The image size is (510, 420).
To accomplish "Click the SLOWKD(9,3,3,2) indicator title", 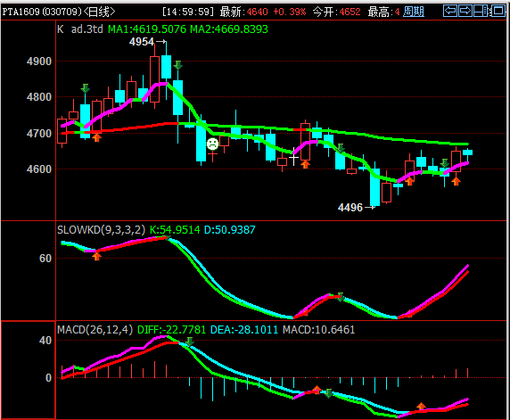I will (x=101, y=230).
